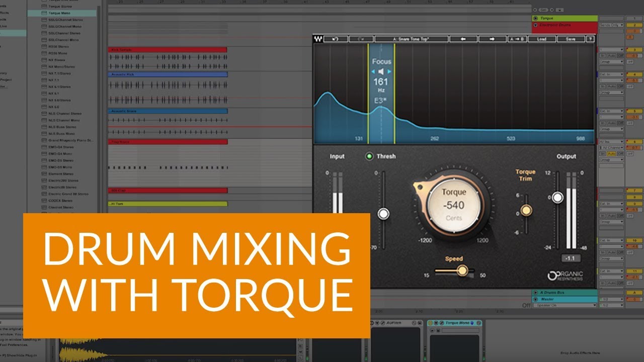The height and width of the screenshot is (362, 644).
Task: Toggle track activator number 10
Action: pos(634,241)
